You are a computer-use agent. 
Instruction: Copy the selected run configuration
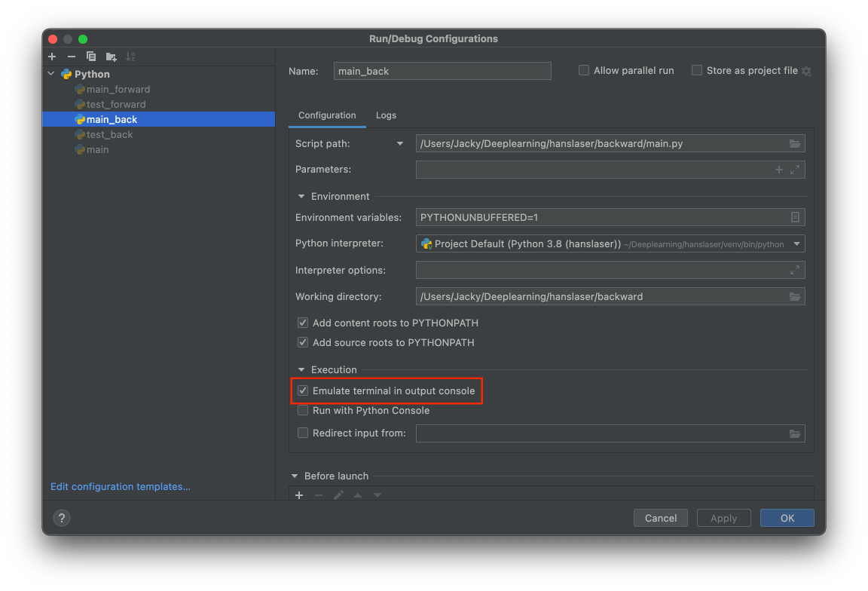coord(90,57)
